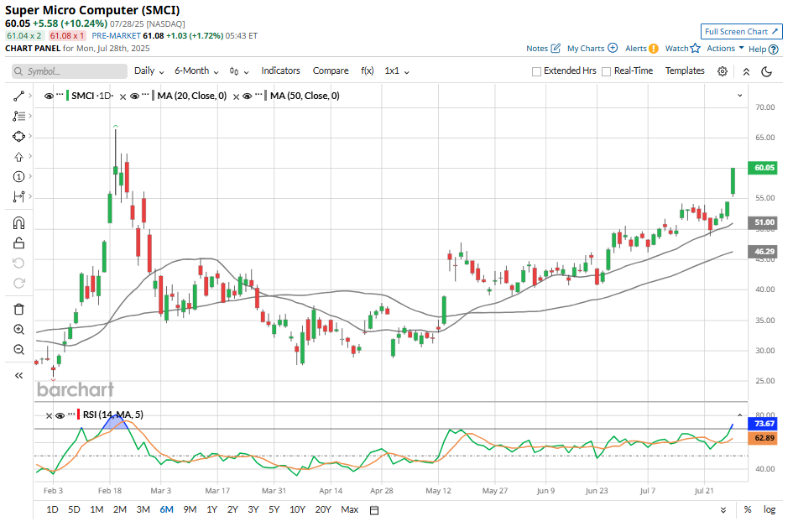Click the gray MA (20) color swatch

pyautogui.click(x=154, y=96)
